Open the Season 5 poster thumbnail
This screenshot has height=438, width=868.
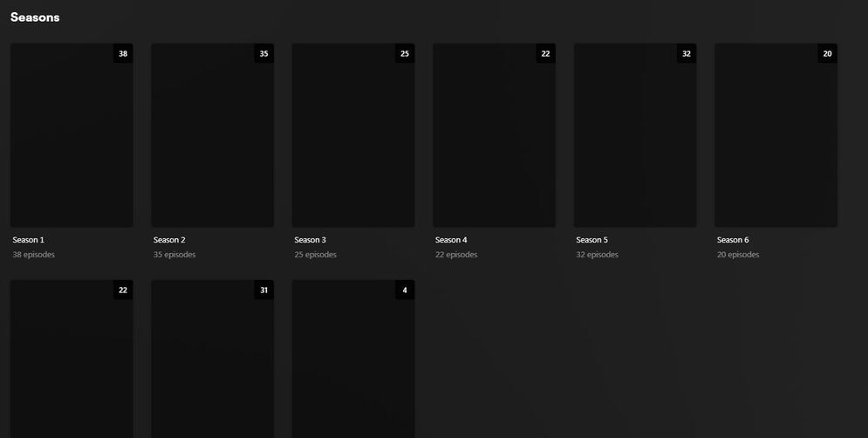coord(635,135)
